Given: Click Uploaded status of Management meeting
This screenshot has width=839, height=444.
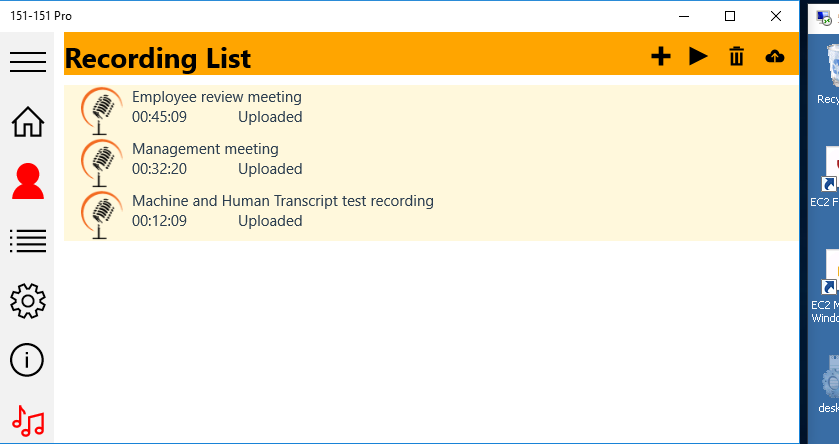Looking at the screenshot, I should point(270,169).
